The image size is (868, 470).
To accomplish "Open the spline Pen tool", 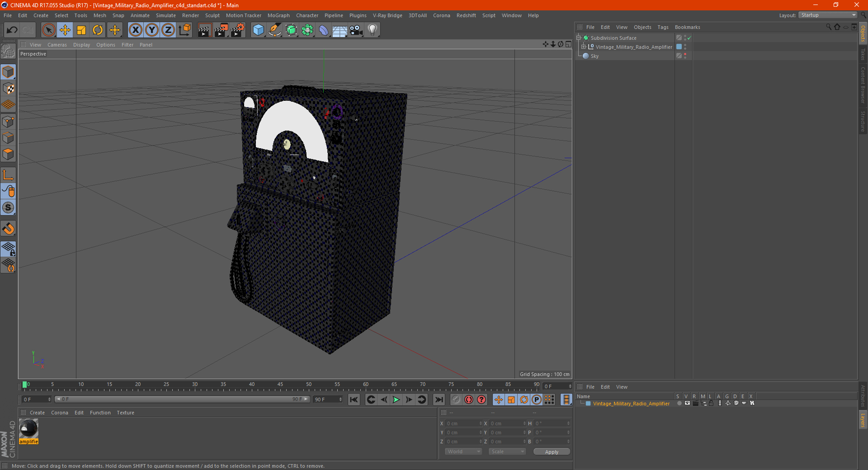I will [275, 30].
